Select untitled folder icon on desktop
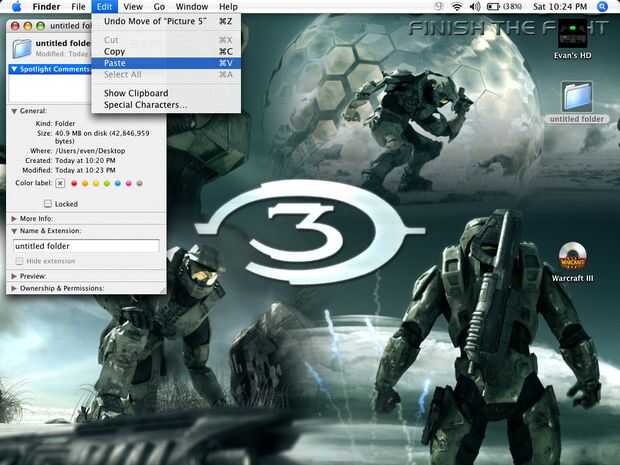The height and width of the screenshot is (465, 620). coord(577,96)
